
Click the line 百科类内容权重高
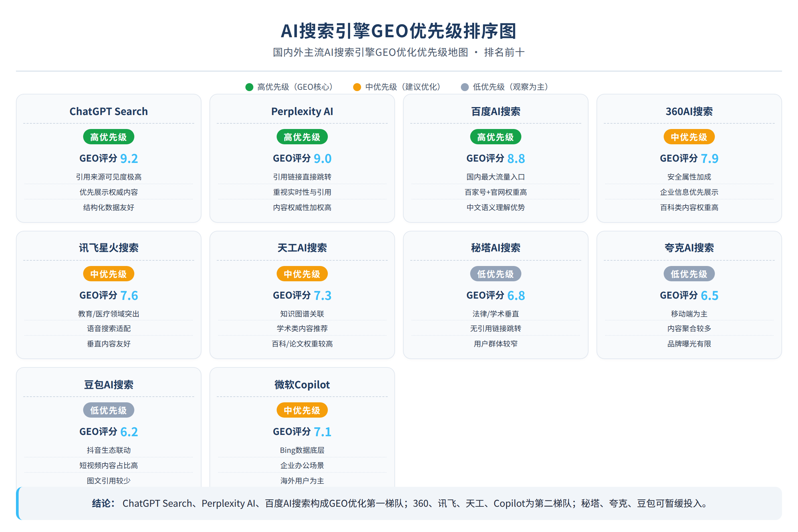689,207
